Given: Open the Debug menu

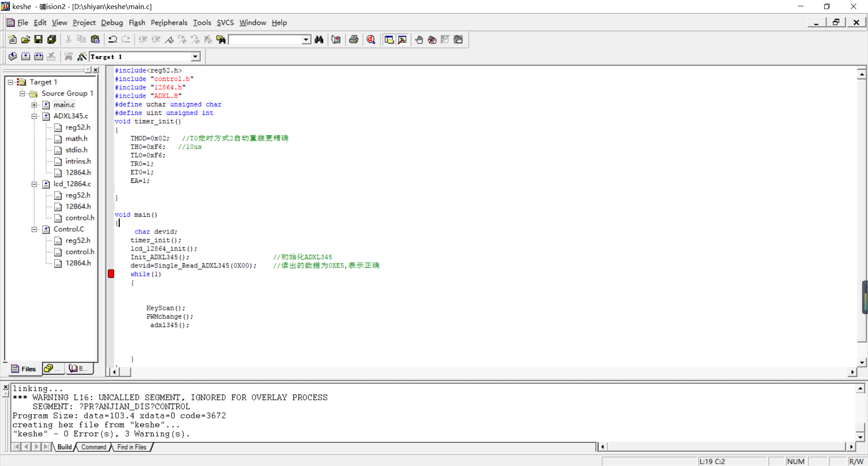Looking at the screenshot, I should point(112,23).
